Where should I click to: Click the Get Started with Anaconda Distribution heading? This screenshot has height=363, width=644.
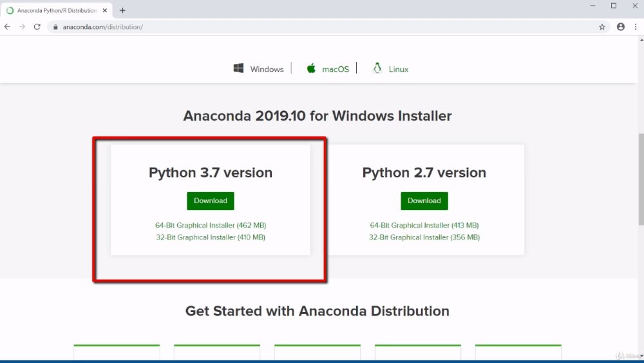pyautogui.click(x=317, y=311)
